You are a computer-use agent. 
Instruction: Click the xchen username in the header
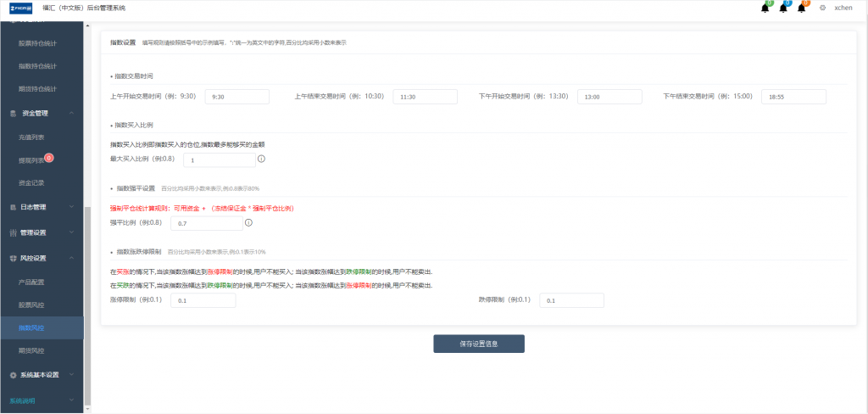(844, 8)
